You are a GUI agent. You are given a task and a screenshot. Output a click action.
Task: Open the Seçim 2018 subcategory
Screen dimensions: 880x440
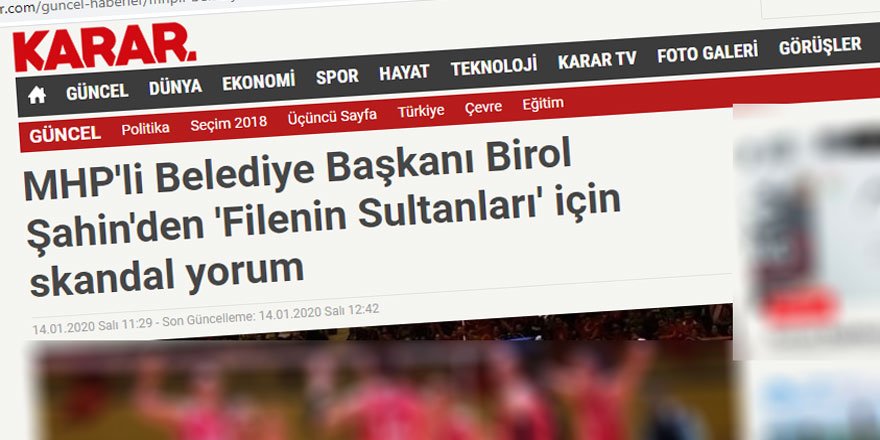click(x=228, y=123)
